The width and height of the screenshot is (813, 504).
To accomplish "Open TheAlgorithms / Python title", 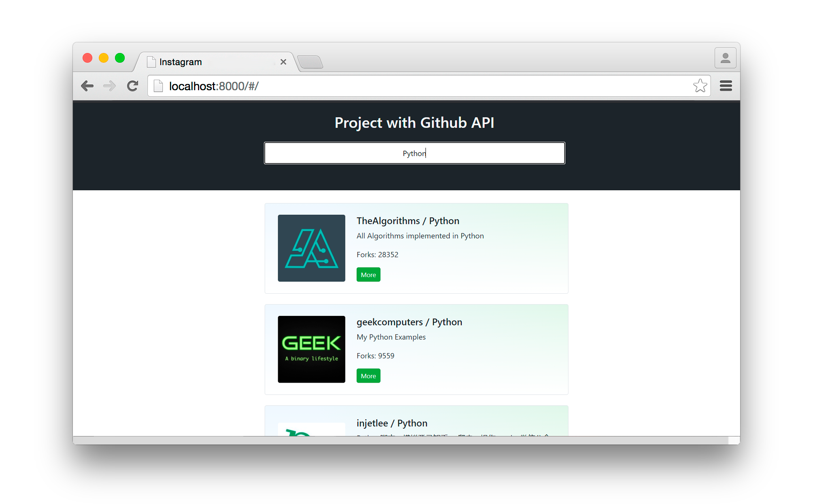I will coord(408,221).
